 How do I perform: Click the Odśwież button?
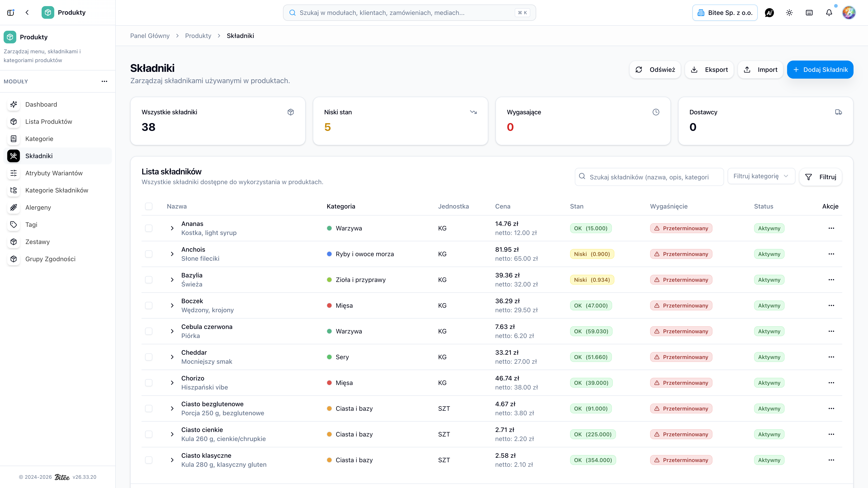[655, 70]
